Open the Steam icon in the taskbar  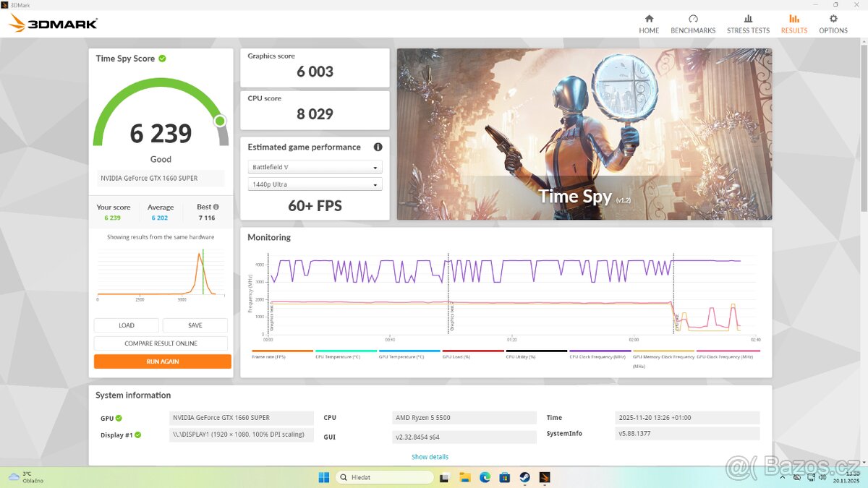524,477
